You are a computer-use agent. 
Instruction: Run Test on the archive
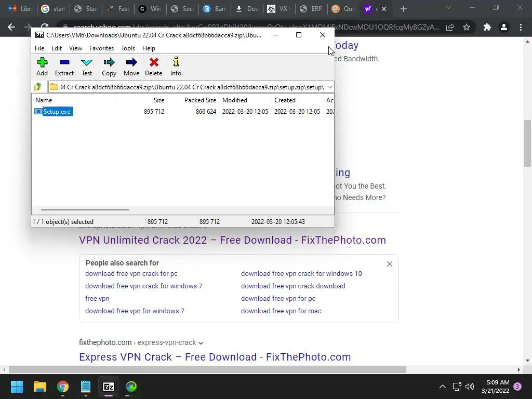pos(87,66)
